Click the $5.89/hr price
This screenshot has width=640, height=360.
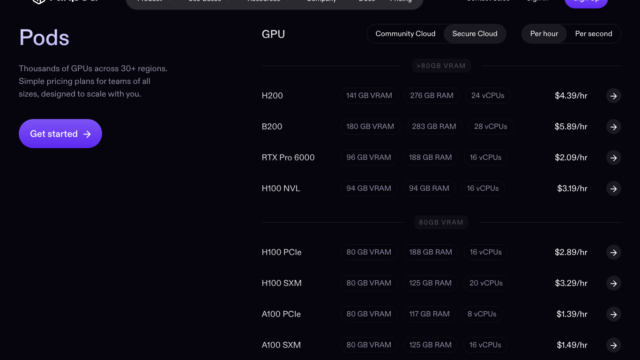[x=571, y=127]
